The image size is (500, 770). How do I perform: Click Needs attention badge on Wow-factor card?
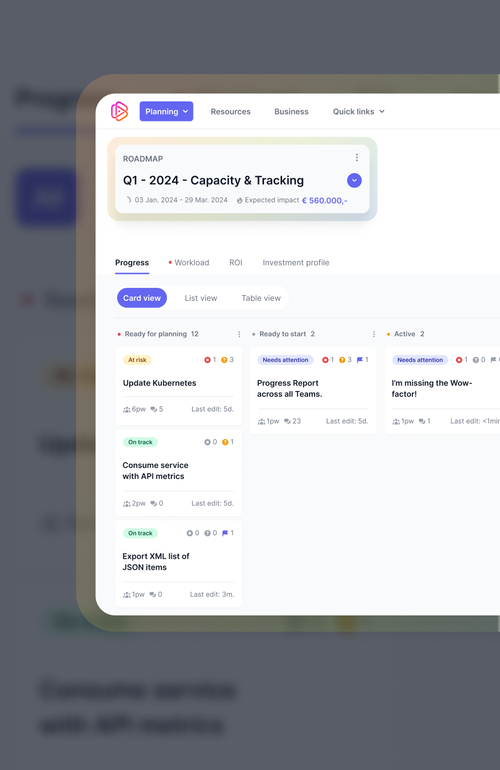420,360
